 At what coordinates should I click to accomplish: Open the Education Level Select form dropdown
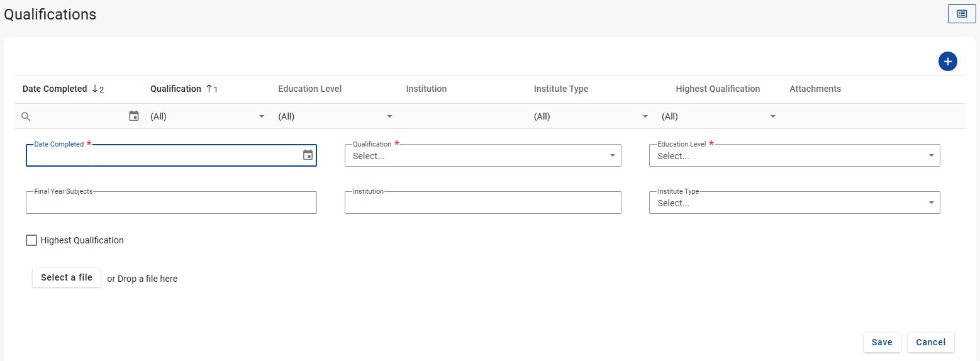pos(931,156)
